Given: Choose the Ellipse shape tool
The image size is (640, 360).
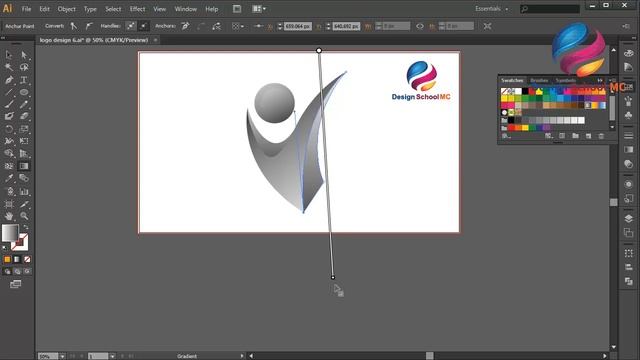Looking at the screenshot, I should pyautogui.click(x=24, y=92).
